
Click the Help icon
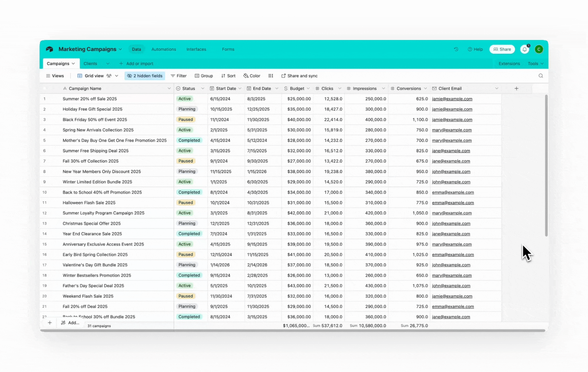tap(475, 49)
